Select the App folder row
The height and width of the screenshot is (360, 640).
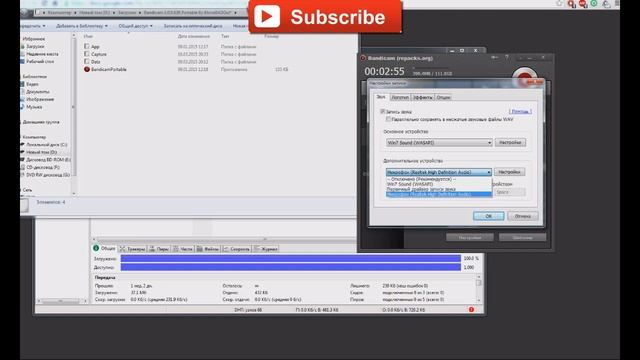click(186, 47)
